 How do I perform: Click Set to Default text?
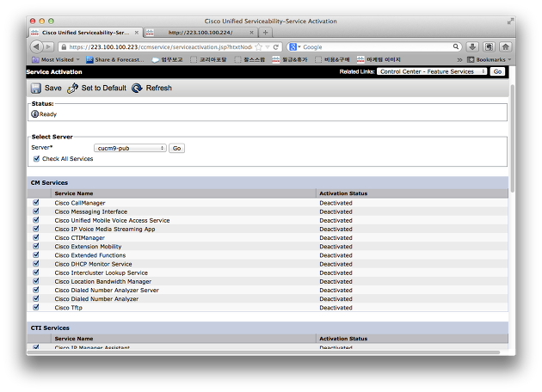(x=104, y=88)
